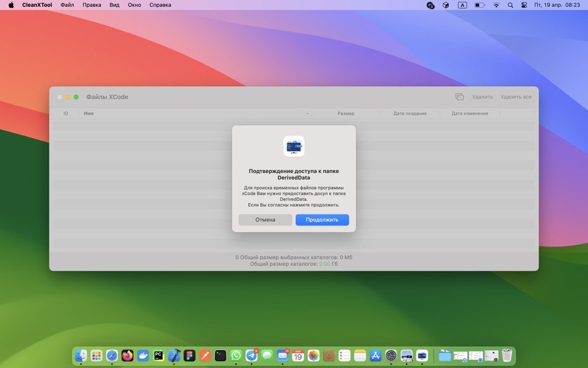Click the Продолжить button in the dialog
The height and width of the screenshot is (368, 588).
pos(322,220)
